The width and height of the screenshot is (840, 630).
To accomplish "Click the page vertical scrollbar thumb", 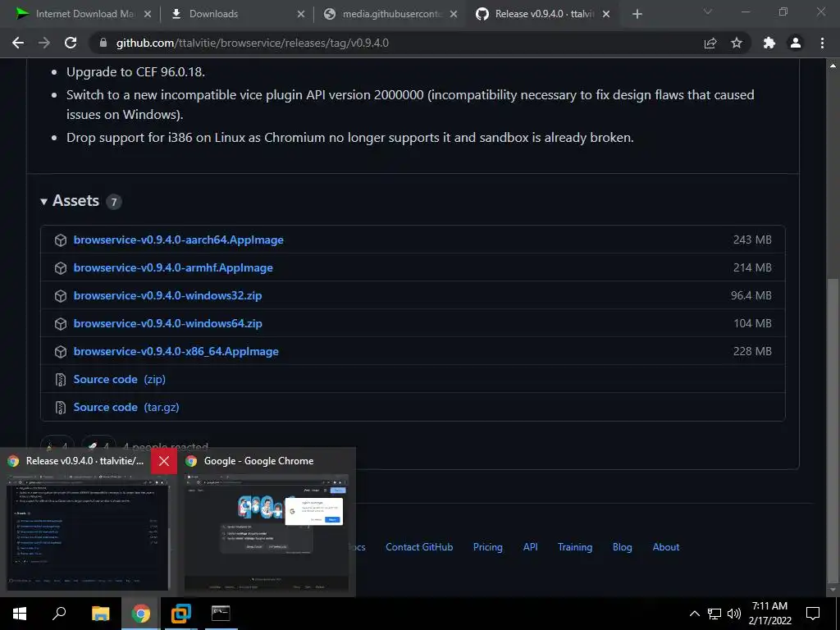I will pos(833,430).
